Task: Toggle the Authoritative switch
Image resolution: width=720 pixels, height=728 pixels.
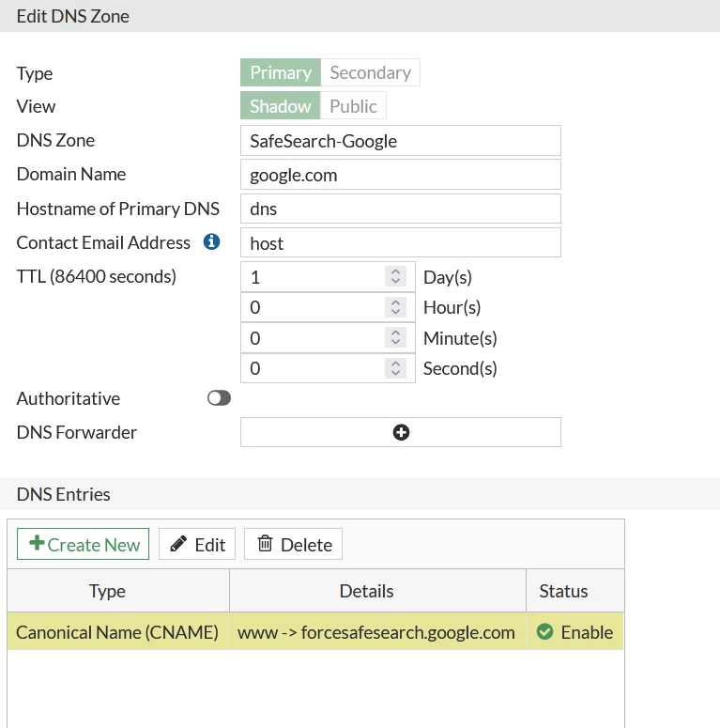Action: pos(219,398)
